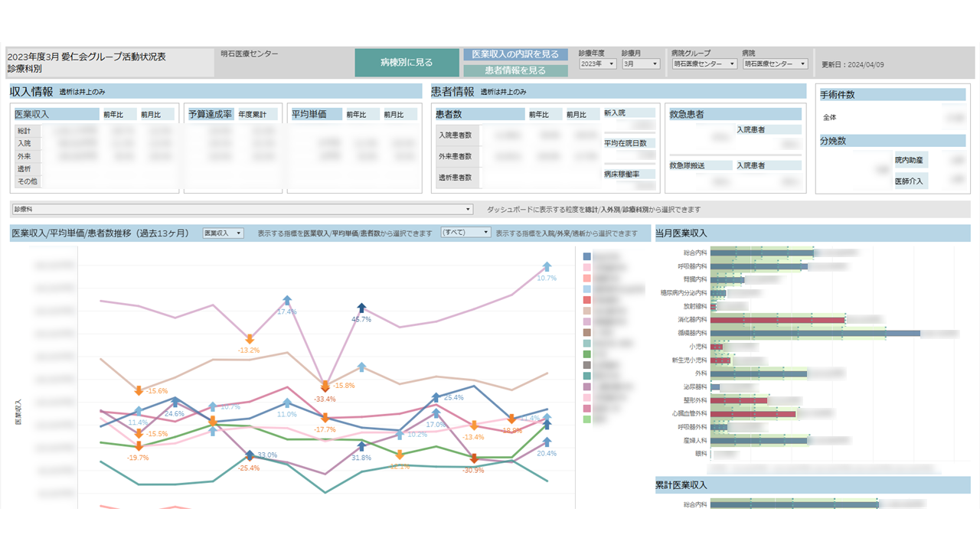980x551 pixels.
Task: Click the 放射線科 row label
Action: (694, 306)
